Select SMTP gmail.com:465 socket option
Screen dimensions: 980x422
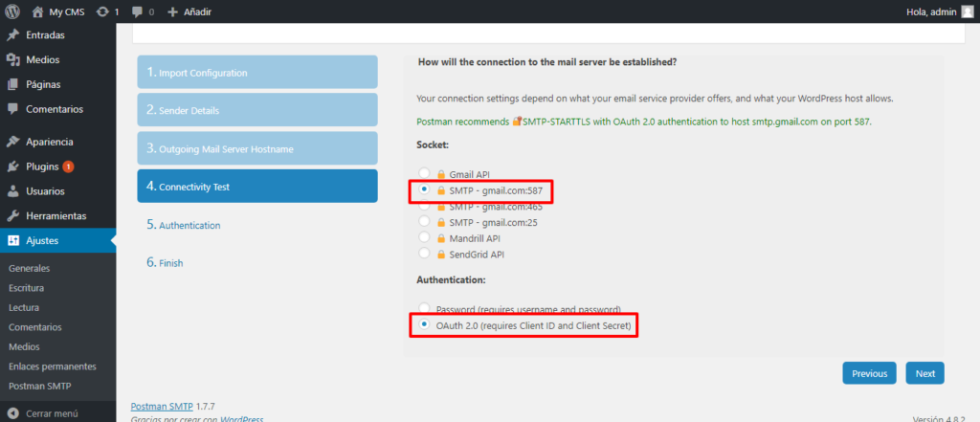pyautogui.click(x=424, y=205)
